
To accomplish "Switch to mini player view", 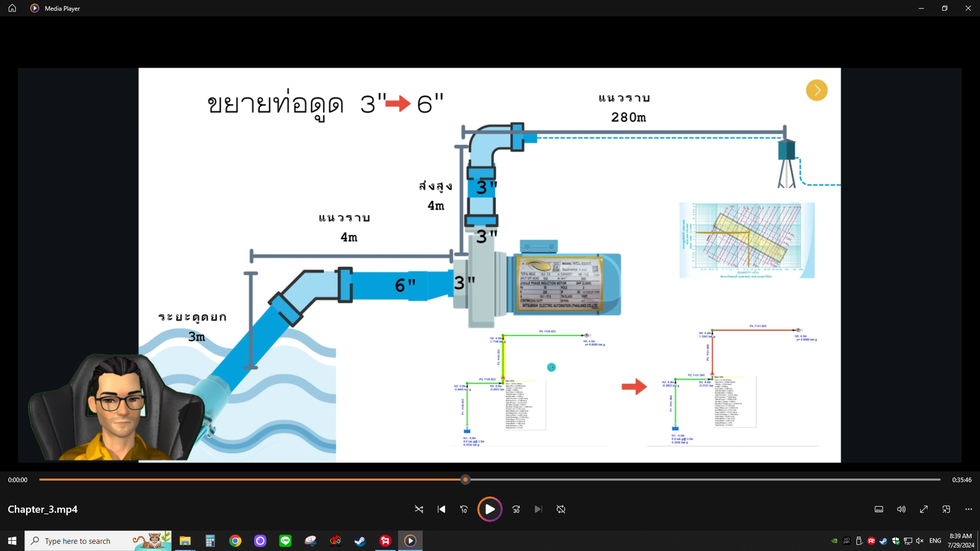I will [x=946, y=509].
